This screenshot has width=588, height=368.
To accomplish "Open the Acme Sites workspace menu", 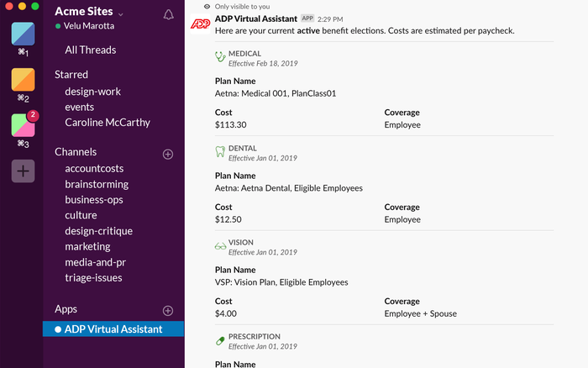I will [x=84, y=11].
